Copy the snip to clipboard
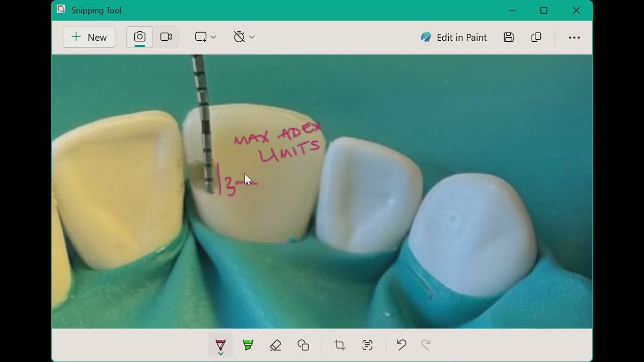Image resolution: width=644 pixels, height=362 pixels. (x=536, y=37)
